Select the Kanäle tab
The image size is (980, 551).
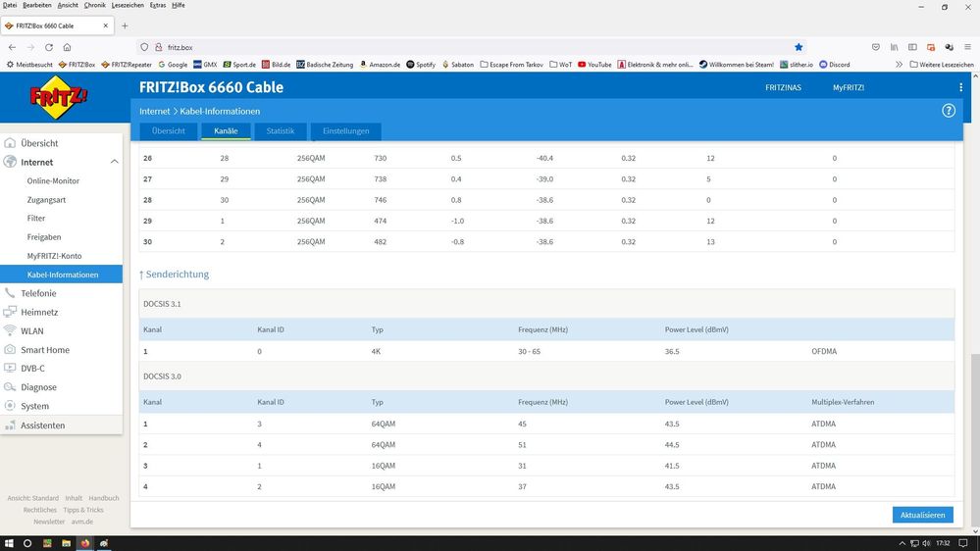pos(226,131)
